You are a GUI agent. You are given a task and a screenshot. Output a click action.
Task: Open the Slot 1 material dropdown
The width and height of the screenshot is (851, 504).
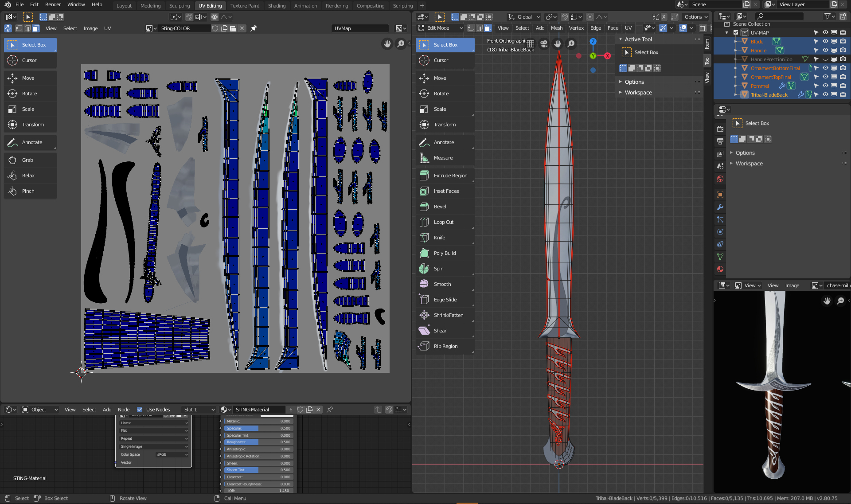click(x=199, y=410)
